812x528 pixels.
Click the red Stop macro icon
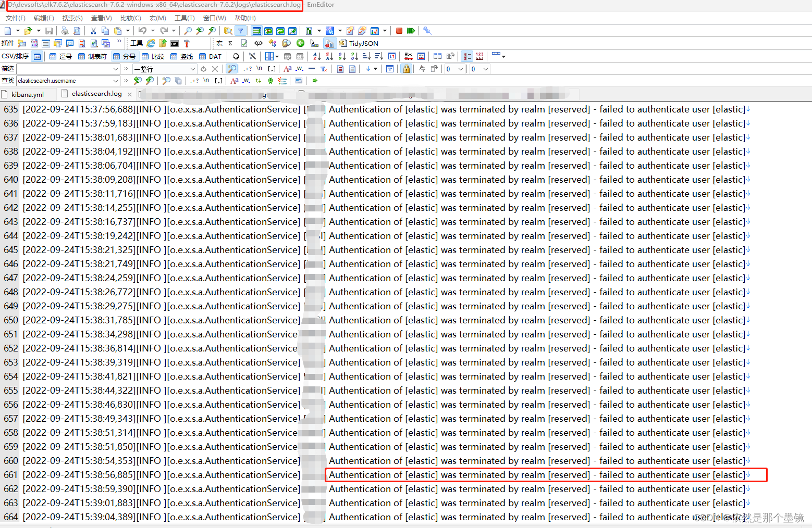(x=399, y=31)
